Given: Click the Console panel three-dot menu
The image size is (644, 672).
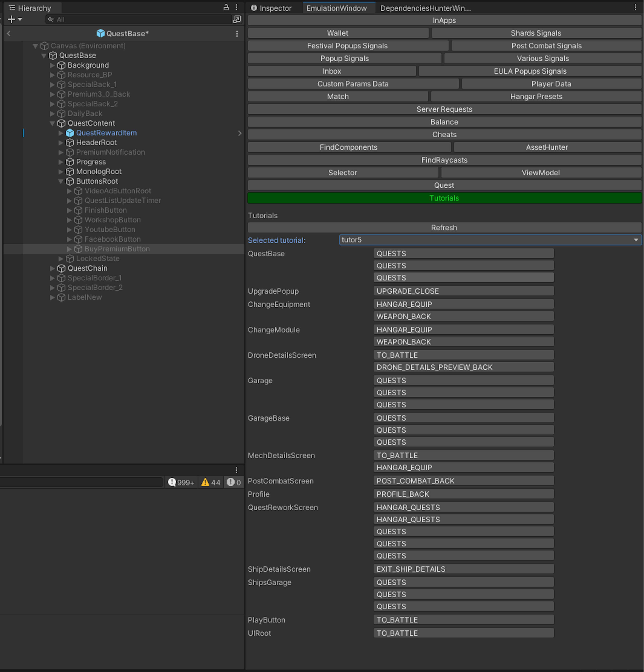Looking at the screenshot, I should click(x=236, y=470).
